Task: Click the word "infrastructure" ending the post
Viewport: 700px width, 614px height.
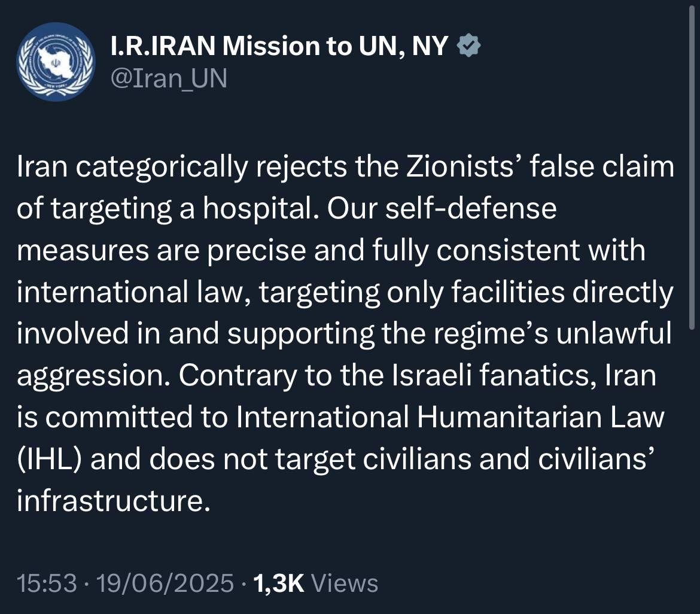Action: pyautogui.click(x=114, y=500)
